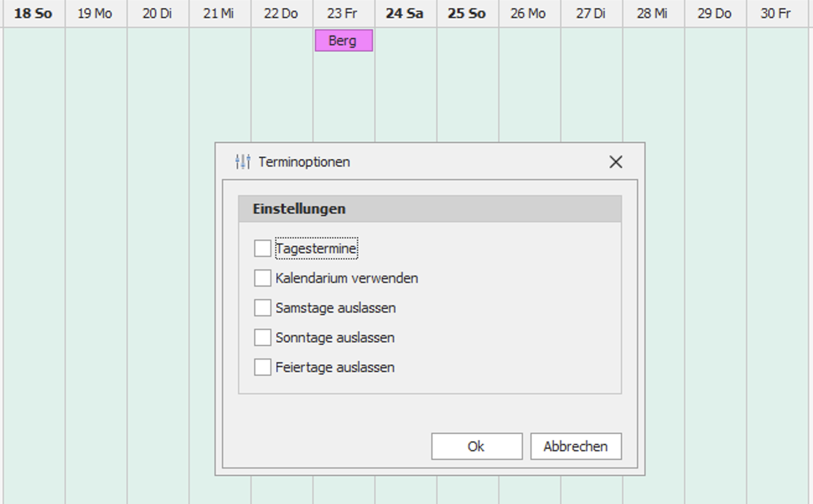Image resolution: width=813 pixels, height=504 pixels.
Task: Select the 25 So weekend header
Action: click(x=466, y=11)
